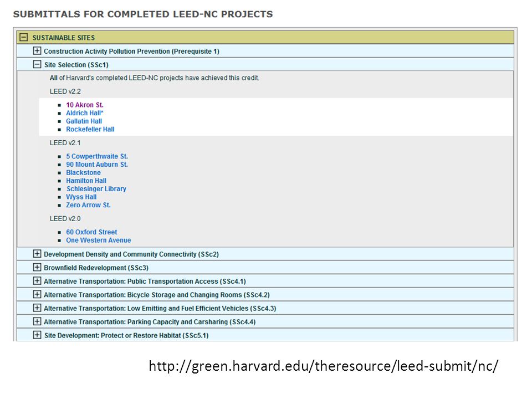Click the LEED v2.2 heading text
The width and height of the screenshot is (532, 399).
(65, 91)
